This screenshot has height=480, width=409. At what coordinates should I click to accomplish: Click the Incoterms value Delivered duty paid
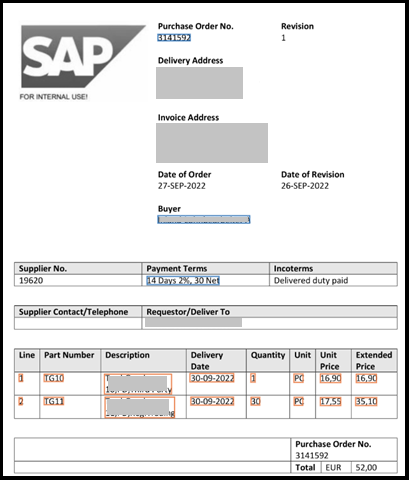pos(311,281)
